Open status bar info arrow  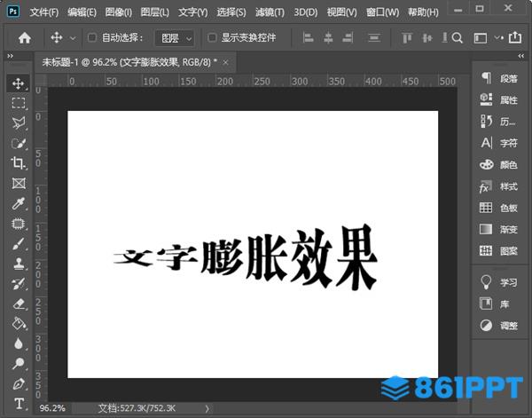click(x=207, y=408)
